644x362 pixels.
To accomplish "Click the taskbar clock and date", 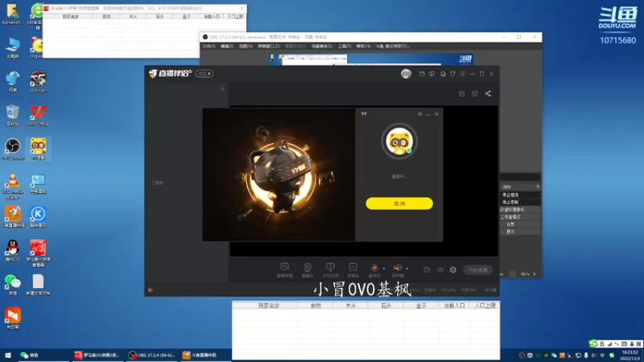I will (630, 355).
